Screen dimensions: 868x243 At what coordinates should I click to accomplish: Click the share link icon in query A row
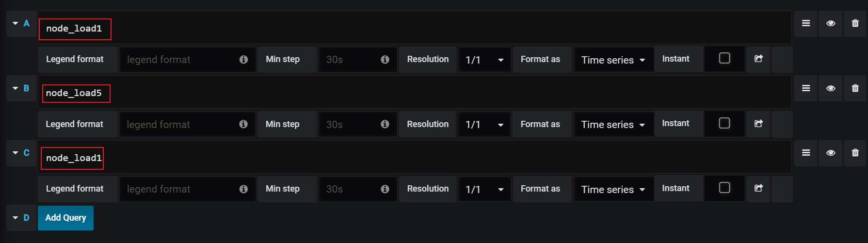[759, 59]
